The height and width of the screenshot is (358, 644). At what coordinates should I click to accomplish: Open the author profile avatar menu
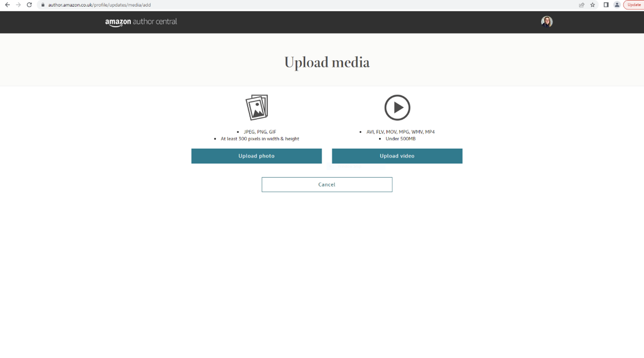(546, 22)
